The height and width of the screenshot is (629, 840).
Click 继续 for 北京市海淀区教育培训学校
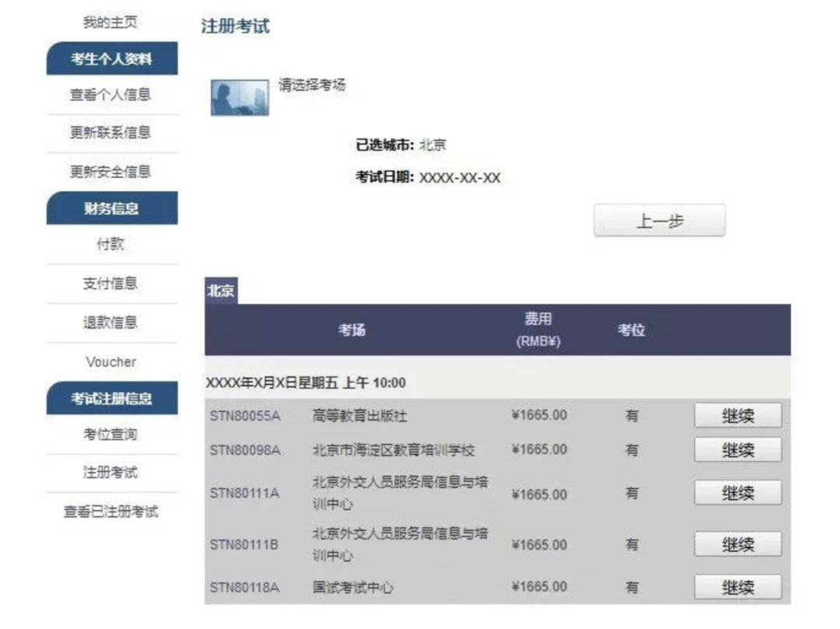coord(737,449)
